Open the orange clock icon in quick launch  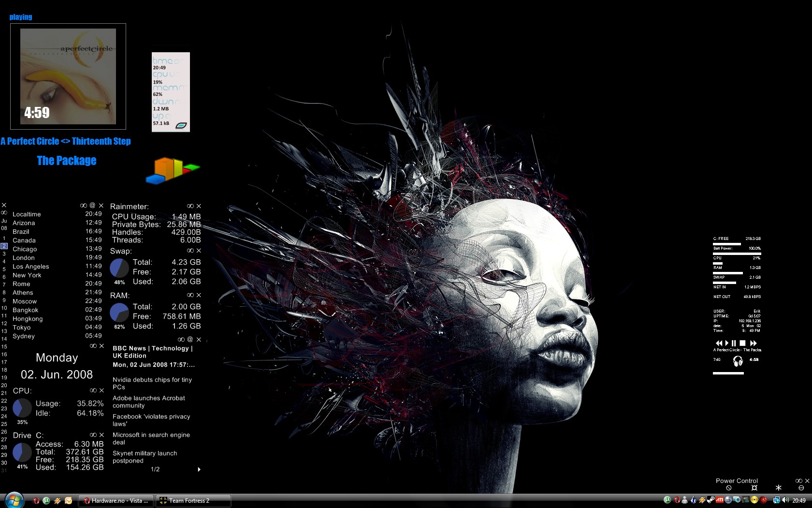68,501
